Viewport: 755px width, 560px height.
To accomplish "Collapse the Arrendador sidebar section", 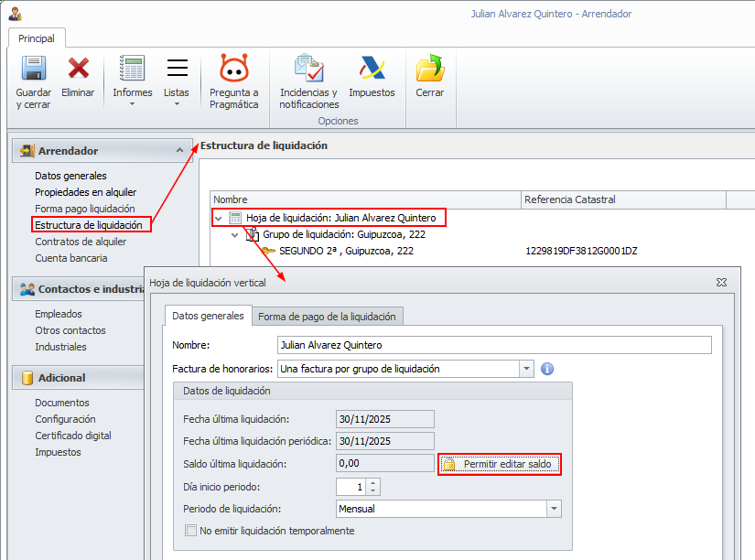I will [179, 150].
